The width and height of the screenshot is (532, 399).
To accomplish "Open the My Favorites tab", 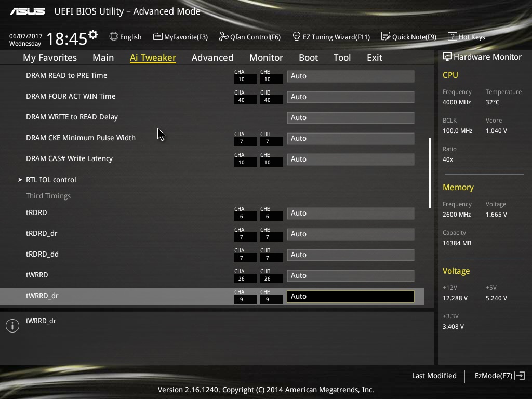I will pos(50,58).
